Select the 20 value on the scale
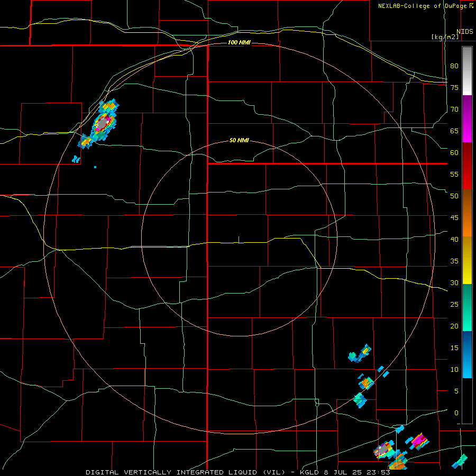The image size is (476, 476). [454, 326]
